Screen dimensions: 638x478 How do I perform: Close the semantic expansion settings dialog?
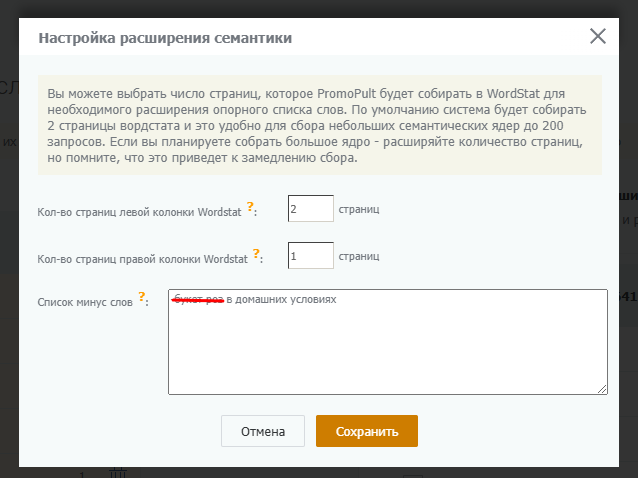tap(598, 37)
